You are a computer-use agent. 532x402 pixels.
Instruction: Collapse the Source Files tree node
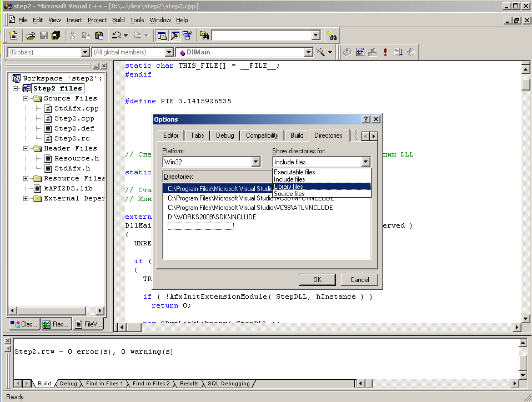tap(26, 98)
